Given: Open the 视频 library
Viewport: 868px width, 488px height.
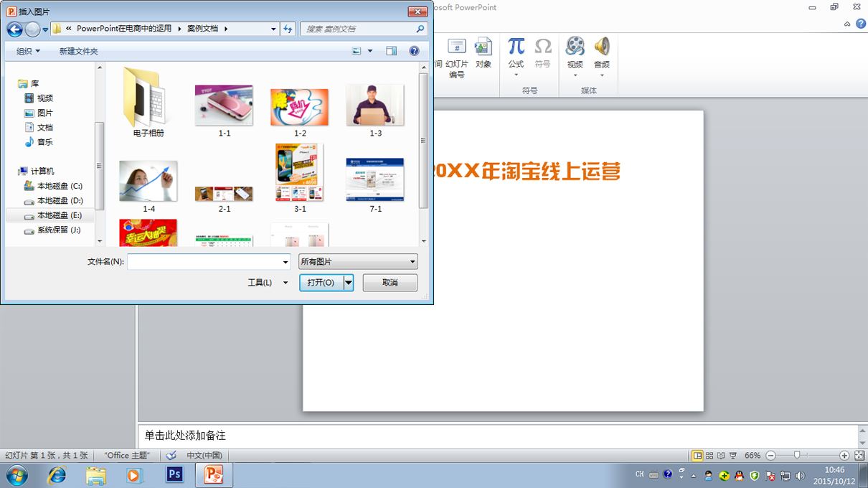Looking at the screenshot, I should [x=39, y=98].
